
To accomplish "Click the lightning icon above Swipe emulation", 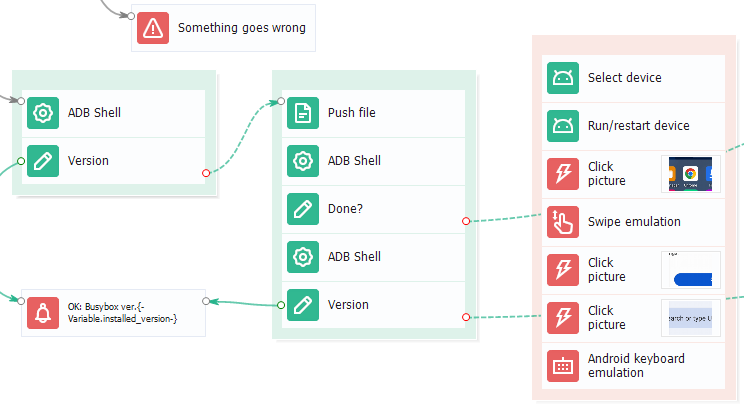I will point(563,174).
